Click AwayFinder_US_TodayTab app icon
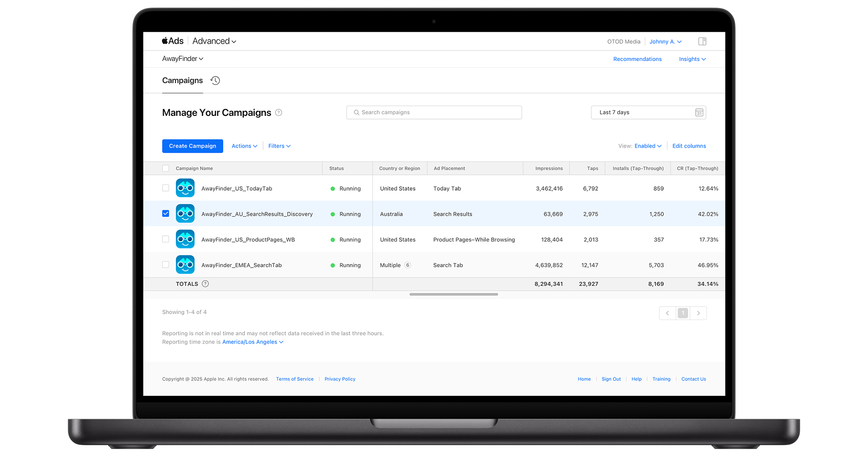 (185, 188)
